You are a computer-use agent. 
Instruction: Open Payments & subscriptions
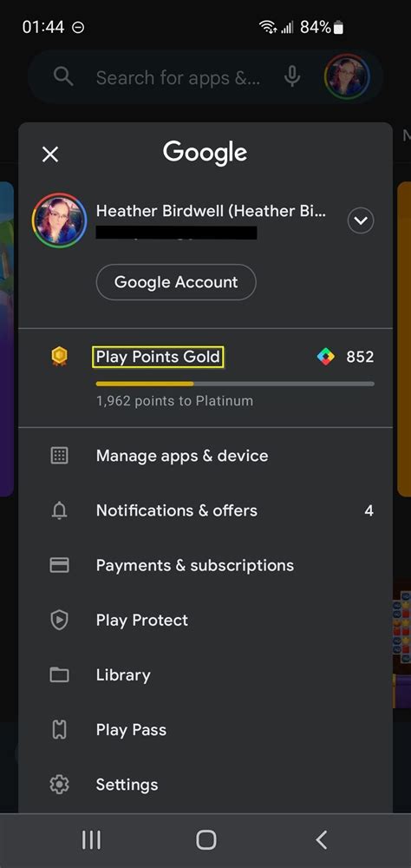coord(205,565)
